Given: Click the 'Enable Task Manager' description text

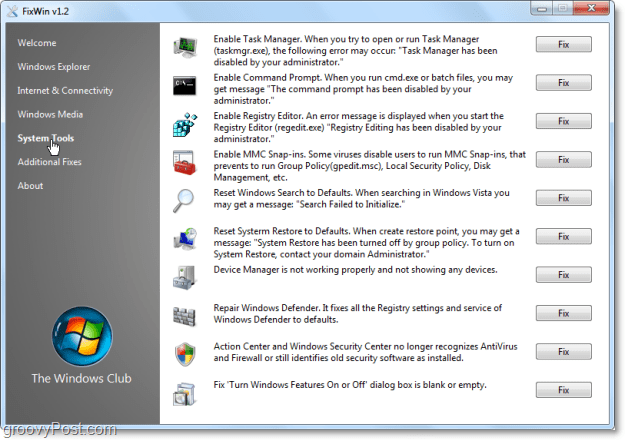Looking at the screenshot, I should click(356, 51).
